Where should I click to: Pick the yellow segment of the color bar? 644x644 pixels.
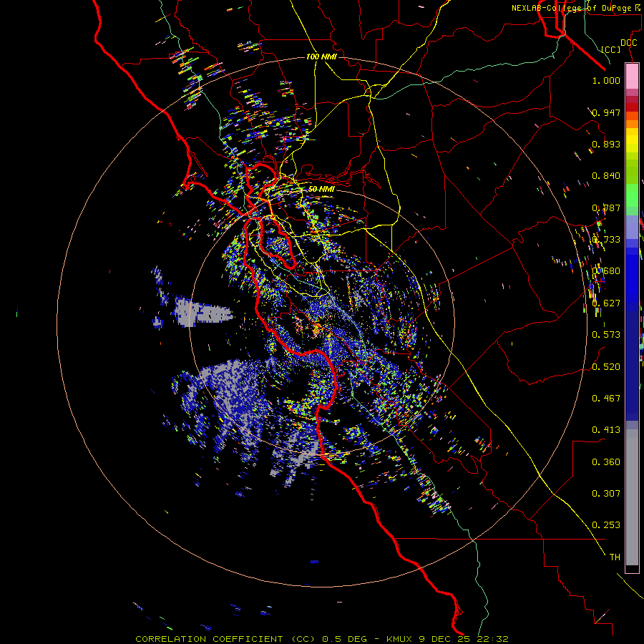point(632,140)
